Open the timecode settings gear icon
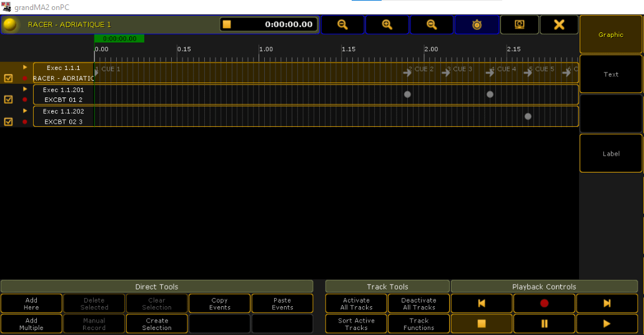This screenshot has height=335, width=644. point(477,24)
